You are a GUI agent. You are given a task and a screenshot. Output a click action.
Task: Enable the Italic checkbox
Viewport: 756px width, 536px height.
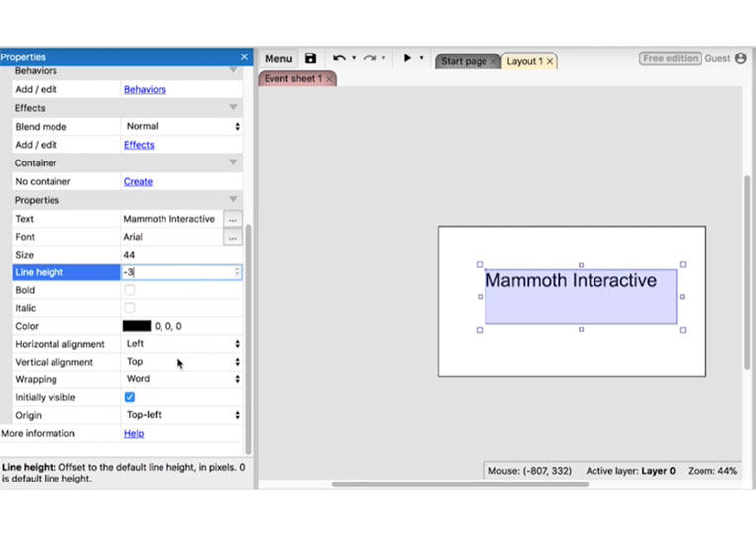129,308
